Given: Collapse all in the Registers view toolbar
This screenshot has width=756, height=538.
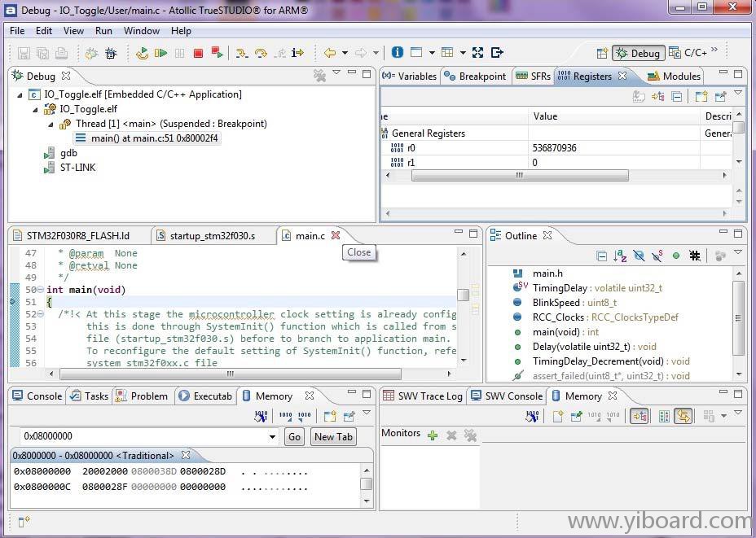Looking at the screenshot, I should pyautogui.click(x=677, y=96).
